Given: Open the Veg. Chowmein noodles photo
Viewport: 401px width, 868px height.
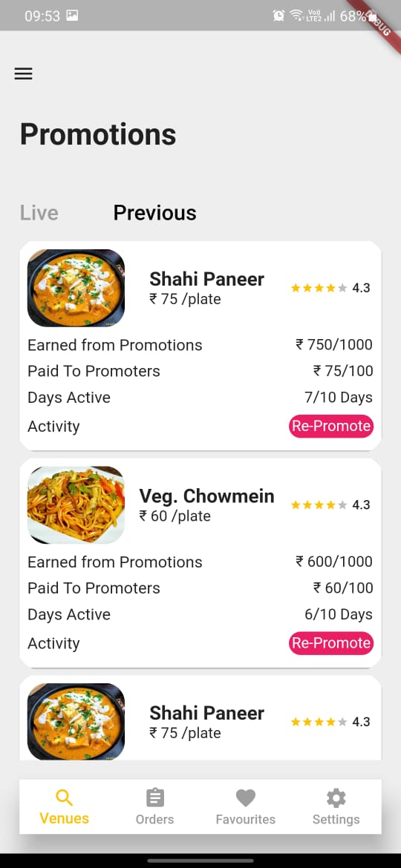Looking at the screenshot, I should [x=76, y=505].
